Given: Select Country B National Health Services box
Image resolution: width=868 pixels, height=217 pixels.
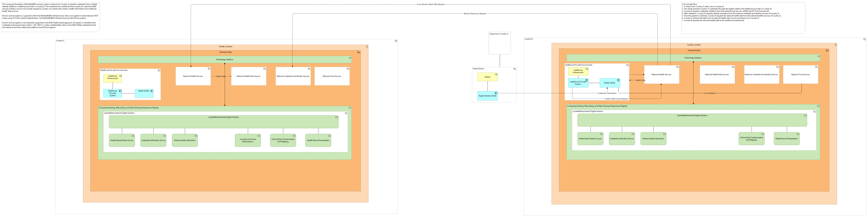Looking at the screenshot, I should (x=661, y=75).
